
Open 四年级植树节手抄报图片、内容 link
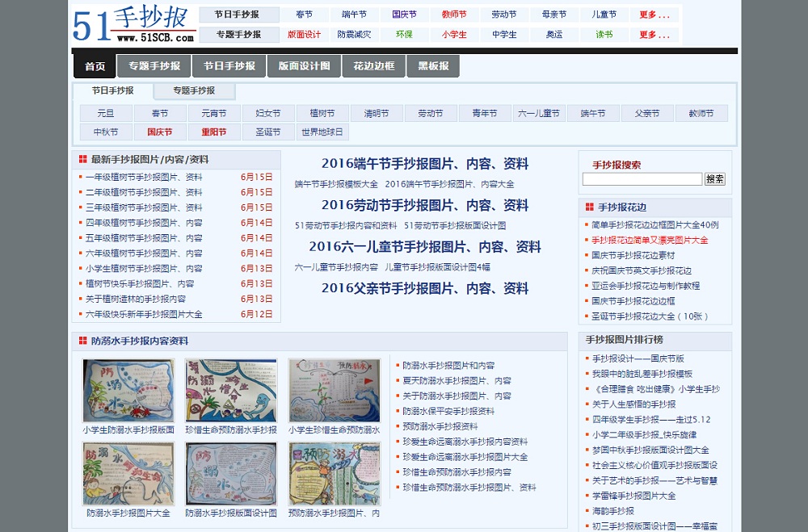(144, 223)
